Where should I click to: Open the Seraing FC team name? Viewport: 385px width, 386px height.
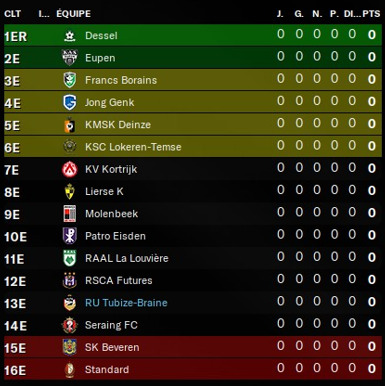(111, 325)
